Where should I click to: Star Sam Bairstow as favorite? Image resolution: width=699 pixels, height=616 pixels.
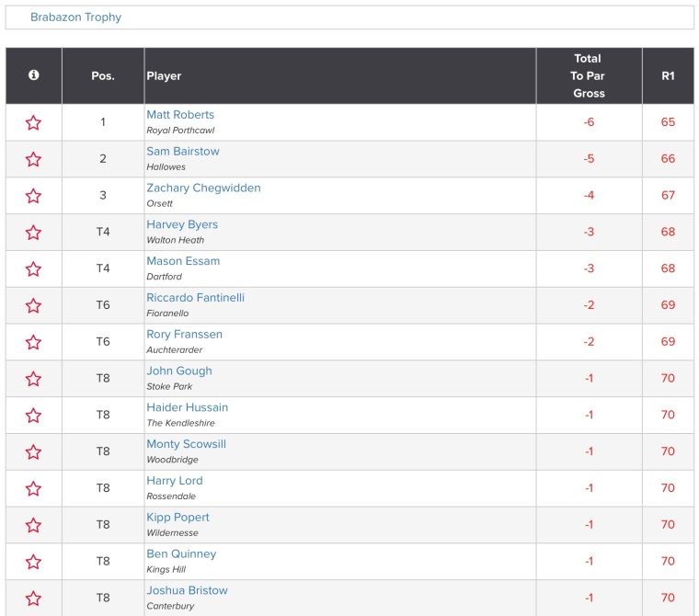[x=34, y=159]
